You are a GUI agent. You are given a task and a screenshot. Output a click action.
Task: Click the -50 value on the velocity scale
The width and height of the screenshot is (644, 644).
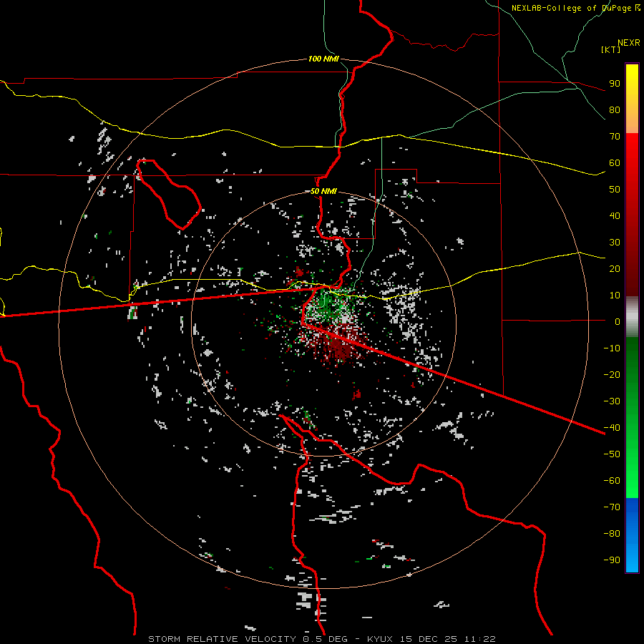click(x=612, y=454)
